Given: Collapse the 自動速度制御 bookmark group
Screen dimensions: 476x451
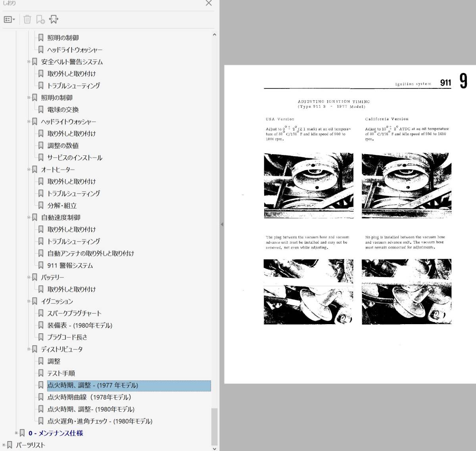Looking at the screenshot, I should tap(29, 217).
